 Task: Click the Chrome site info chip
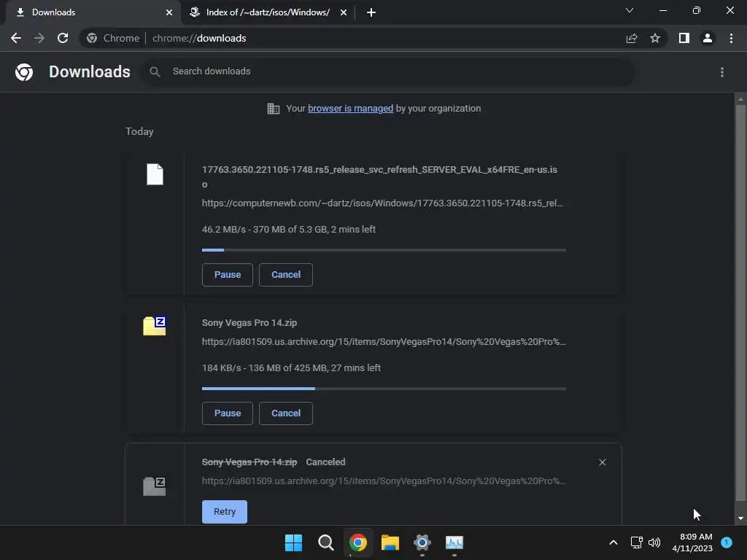pos(113,38)
